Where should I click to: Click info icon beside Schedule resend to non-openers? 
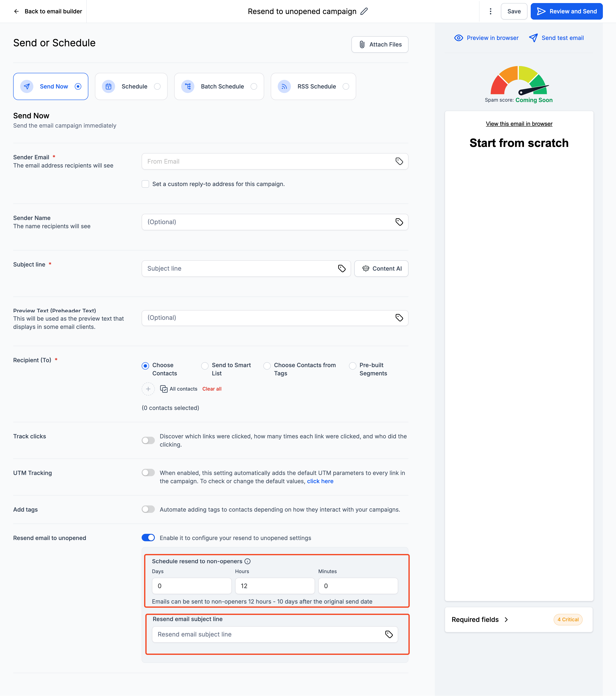248,561
